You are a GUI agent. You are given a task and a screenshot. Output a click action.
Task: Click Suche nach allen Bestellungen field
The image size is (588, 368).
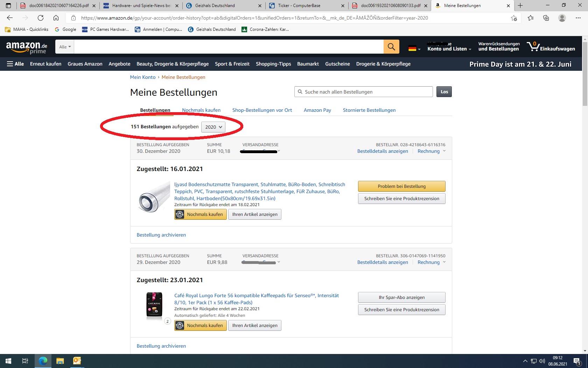[x=364, y=92]
